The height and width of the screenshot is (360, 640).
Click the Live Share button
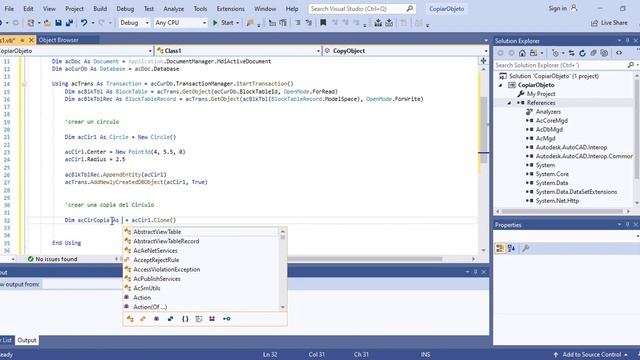[x=609, y=23]
